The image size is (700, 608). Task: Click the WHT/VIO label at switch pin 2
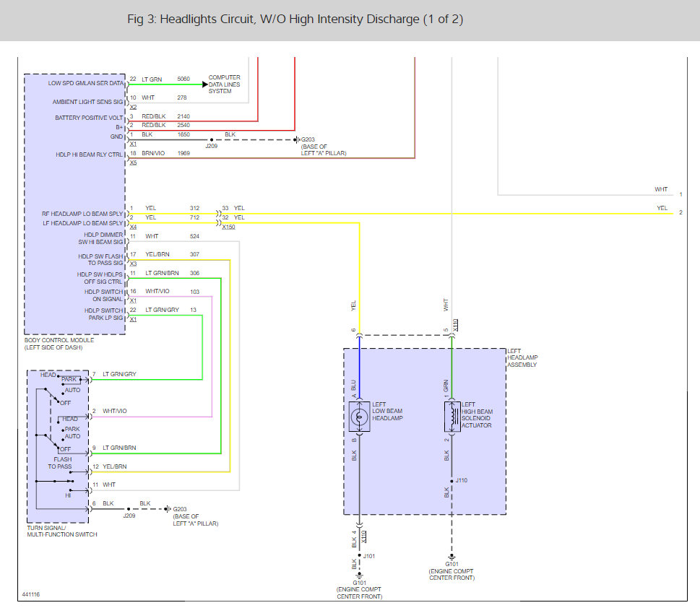coord(115,411)
